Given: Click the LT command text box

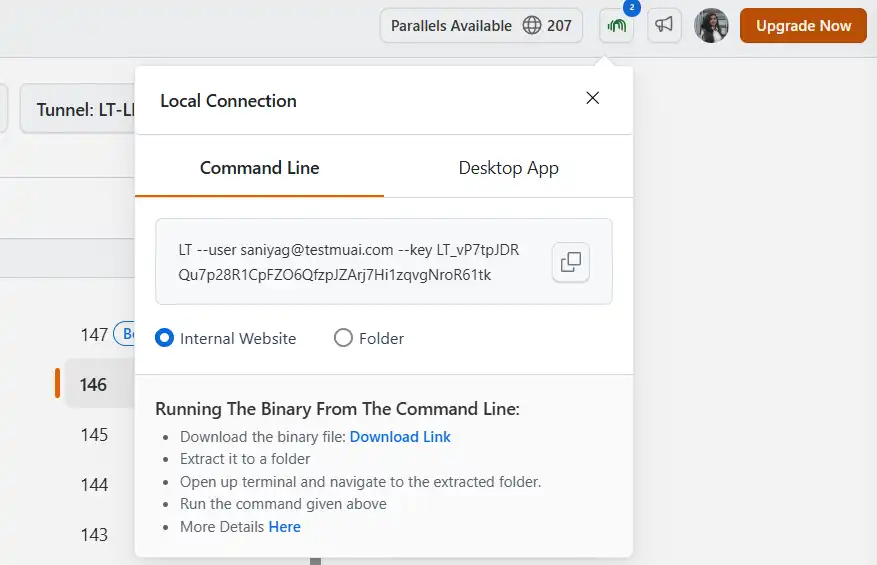Looking at the screenshot, I should click(348, 262).
